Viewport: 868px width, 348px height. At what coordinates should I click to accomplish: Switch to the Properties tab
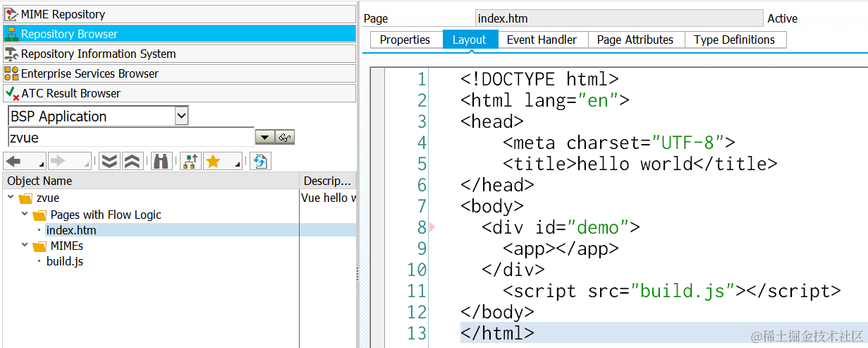[x=405, y=40]
